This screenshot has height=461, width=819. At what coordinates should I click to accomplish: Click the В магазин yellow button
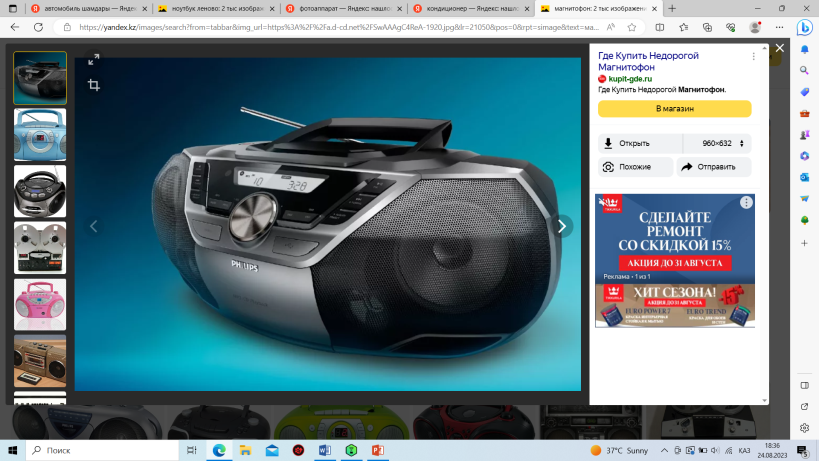point(674,109)
